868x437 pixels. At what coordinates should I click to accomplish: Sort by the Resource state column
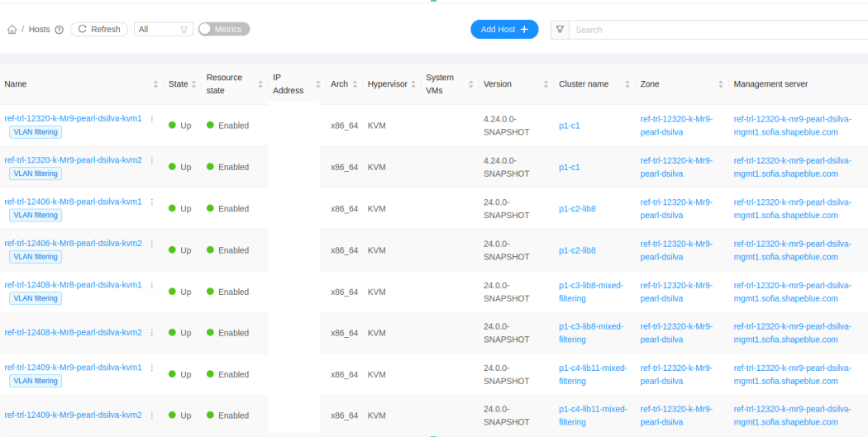click(x=260, y=84)
